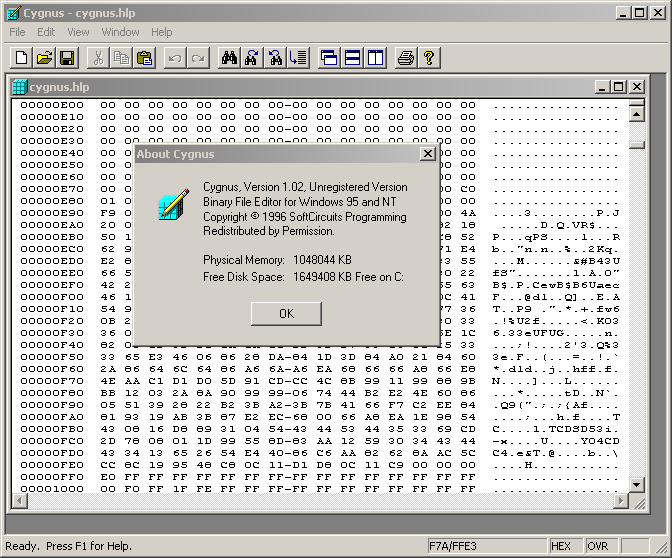Open the Edit menu
The width and height of the screenshot is (672, 558).
click(x=46, y=32)
